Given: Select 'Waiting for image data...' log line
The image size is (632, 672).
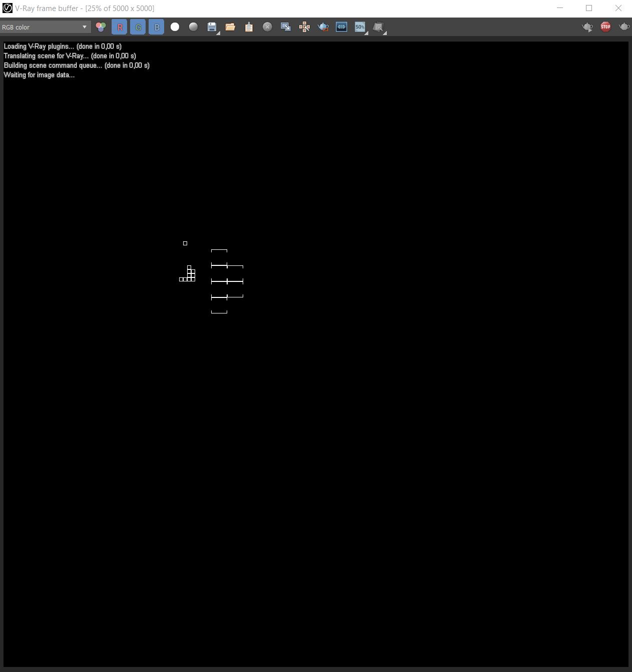Looking at the screenshot, I should [39, 75].
